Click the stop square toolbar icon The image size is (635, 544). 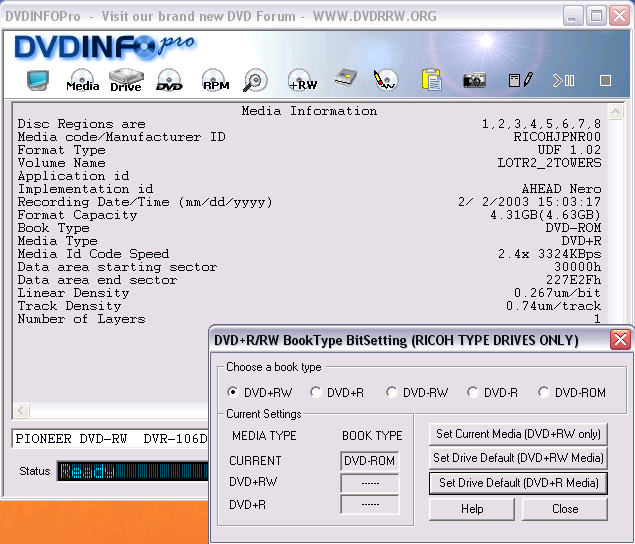[605, 81]
